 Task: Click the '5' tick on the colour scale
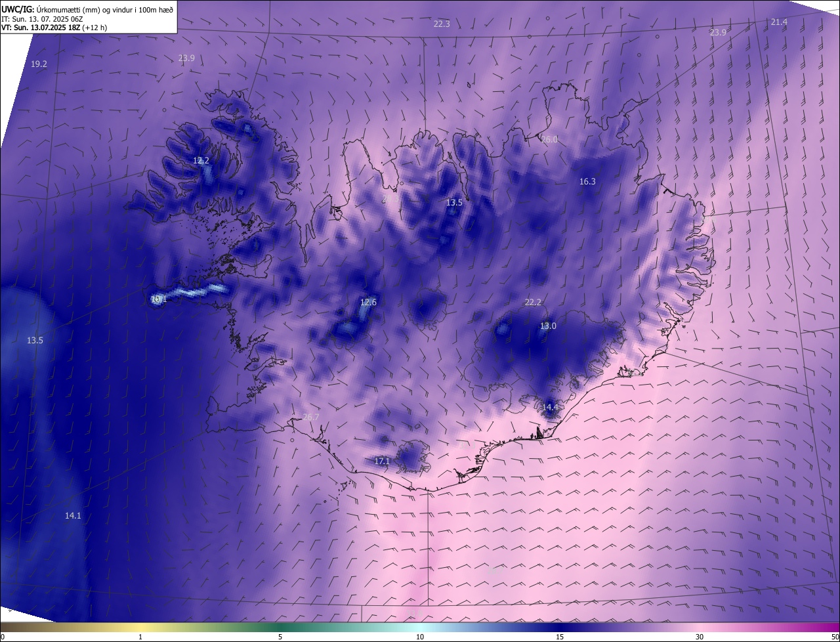(280, 637)
